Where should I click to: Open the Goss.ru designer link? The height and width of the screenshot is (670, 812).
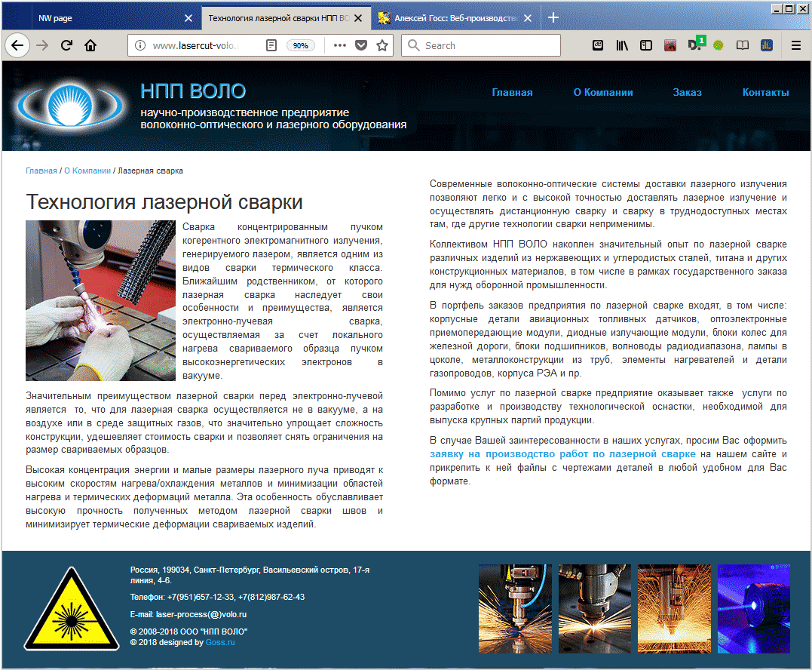[x=220, y=643]
